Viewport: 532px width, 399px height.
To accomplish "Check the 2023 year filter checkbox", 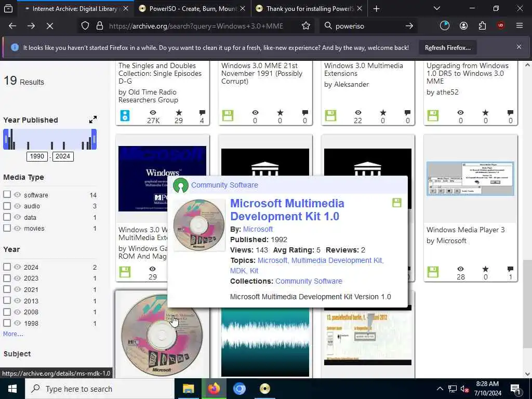I will [x=7, y=278].
